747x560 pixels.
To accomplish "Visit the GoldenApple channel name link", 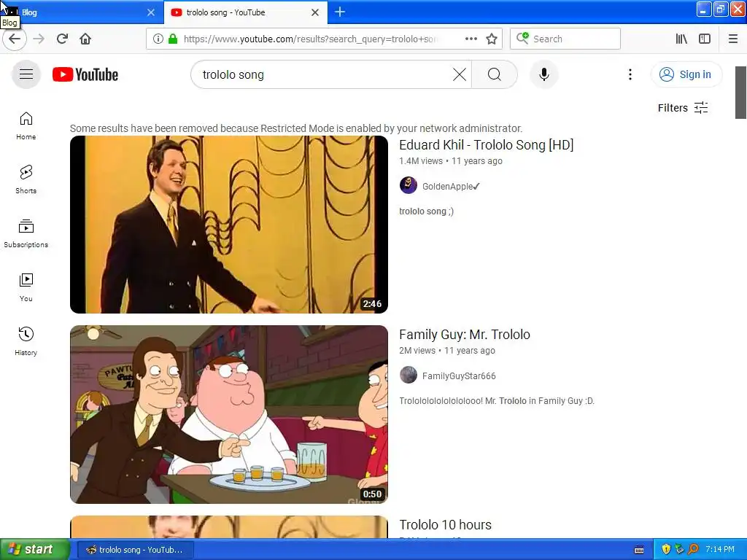I will [x=447, y=186].
